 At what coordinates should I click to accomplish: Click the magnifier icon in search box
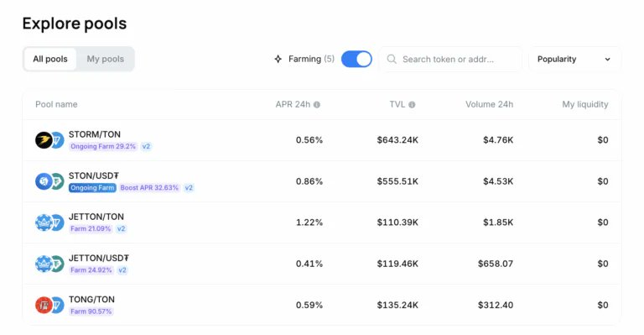tap(392, 59)
